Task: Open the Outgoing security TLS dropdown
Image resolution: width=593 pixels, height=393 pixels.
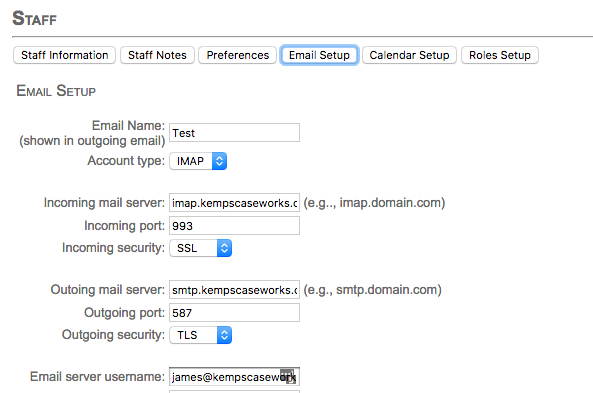Action: coord(200,335)
